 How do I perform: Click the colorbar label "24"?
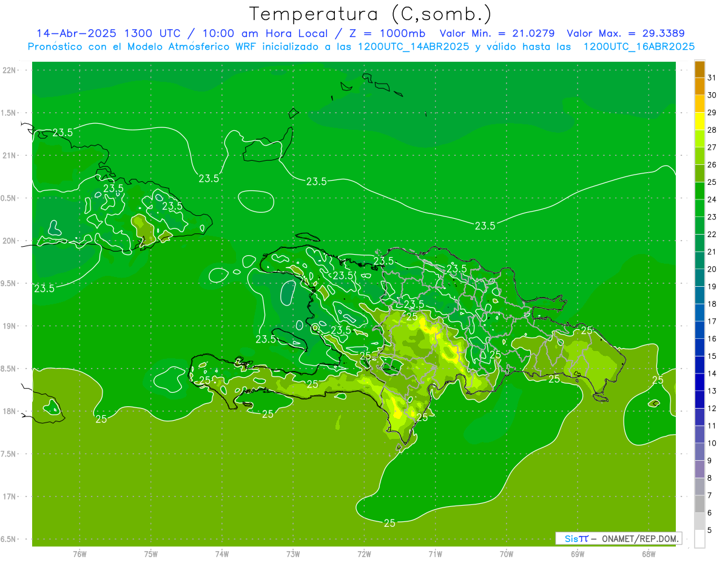tap(712, 199)
